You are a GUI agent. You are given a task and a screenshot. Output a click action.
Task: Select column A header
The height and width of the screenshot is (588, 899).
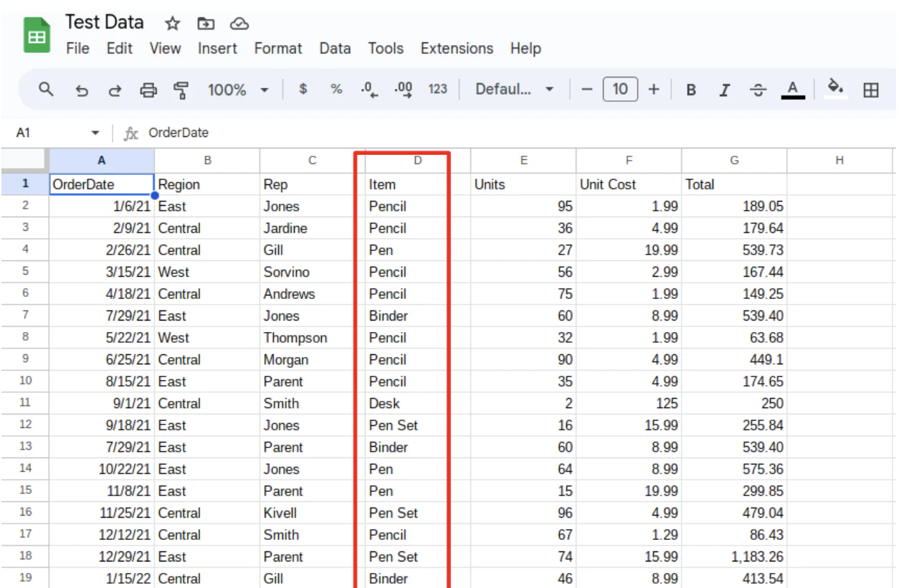[102, 161]
